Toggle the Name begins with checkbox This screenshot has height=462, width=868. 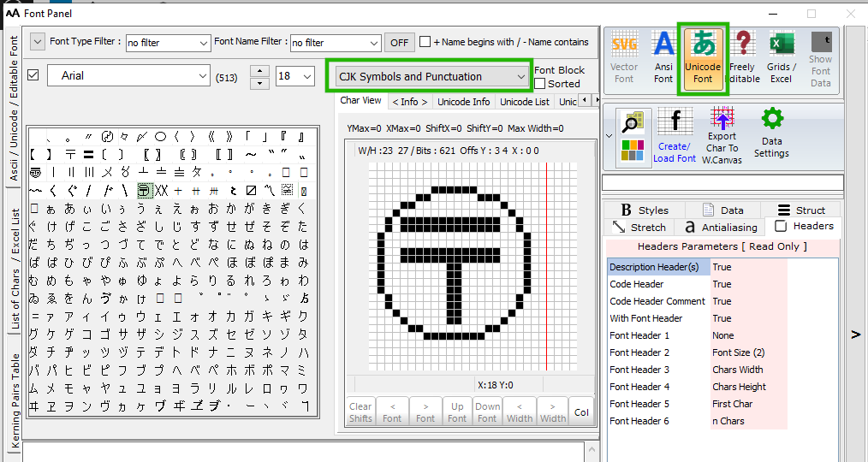pyautogui.click(x=425, y=42)
